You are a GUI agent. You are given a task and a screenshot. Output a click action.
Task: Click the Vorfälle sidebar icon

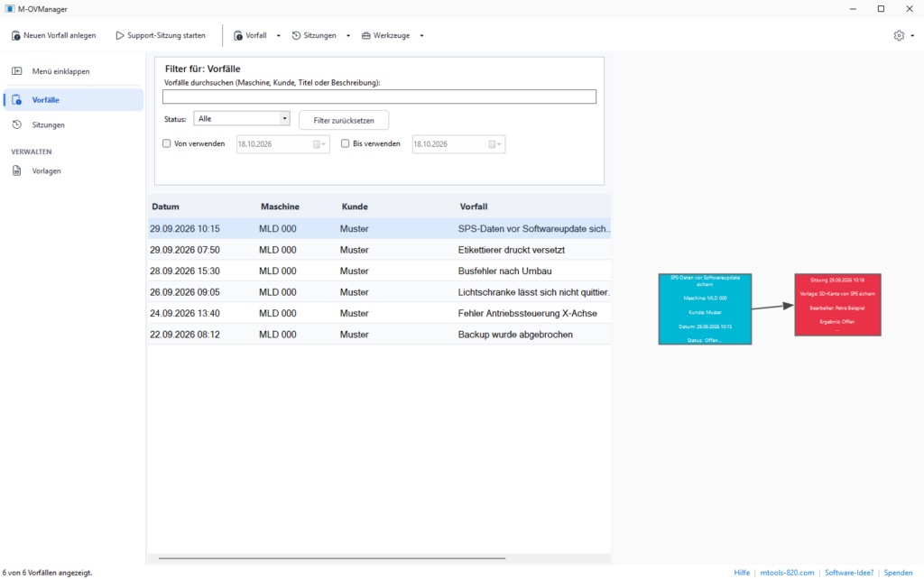(x=17, y=100)
